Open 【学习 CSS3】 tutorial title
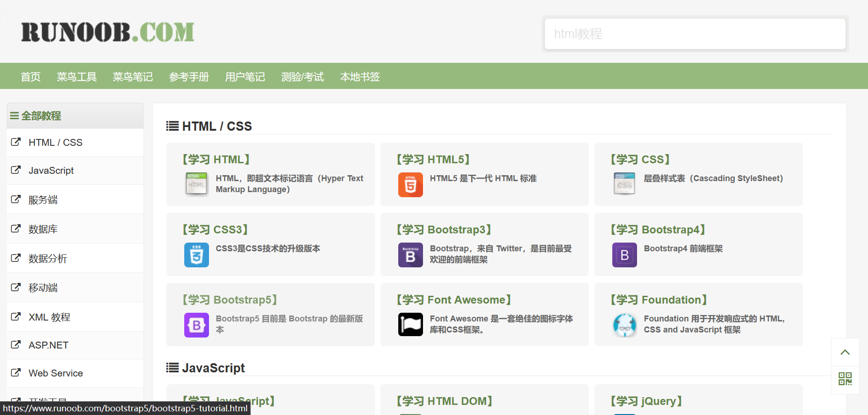Image resolution: width=868 pixels, height=415 pixels. click(215, 230)
